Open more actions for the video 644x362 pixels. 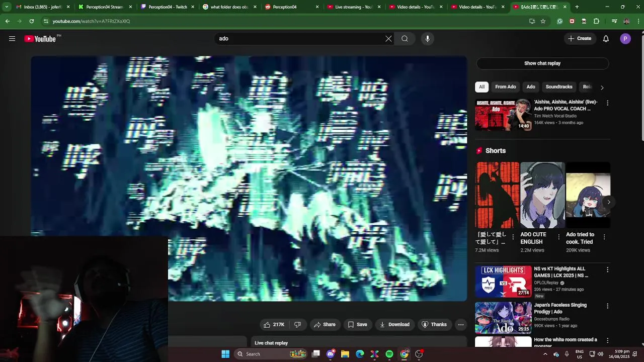pos(461,325)
